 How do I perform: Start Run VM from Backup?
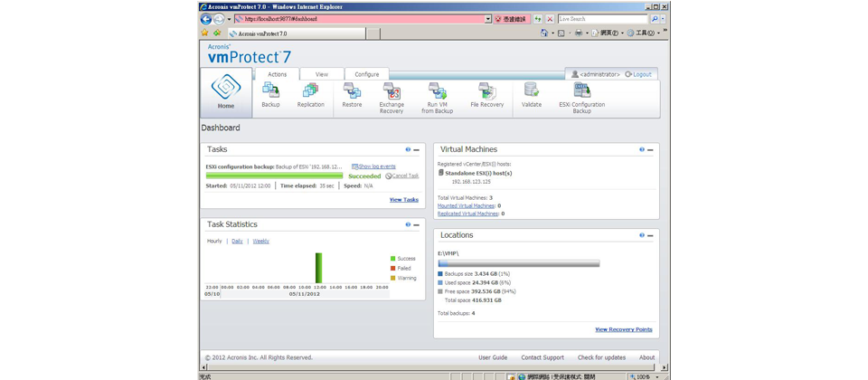coord(437,91)
